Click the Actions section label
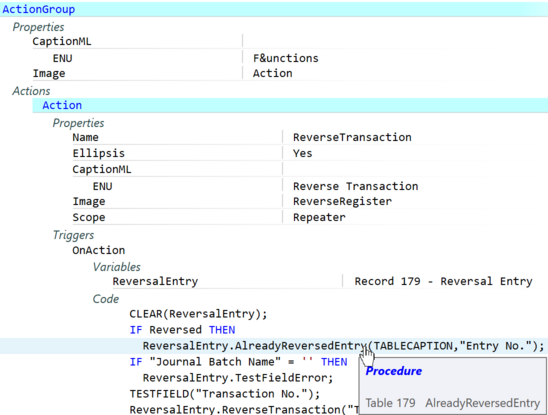This screenshot has height=415, width=548. click(31, 91)
